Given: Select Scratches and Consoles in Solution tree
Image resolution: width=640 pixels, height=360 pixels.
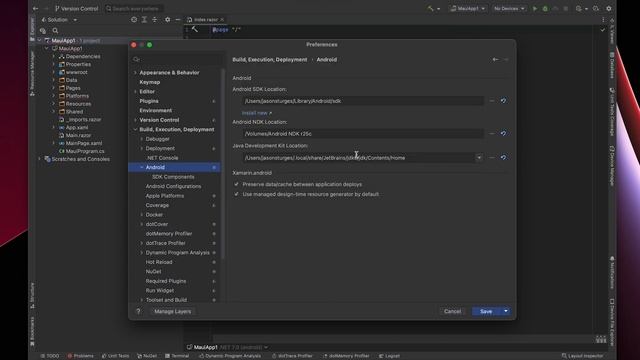Looking at the screenshot, I should (x=80, y=159).
